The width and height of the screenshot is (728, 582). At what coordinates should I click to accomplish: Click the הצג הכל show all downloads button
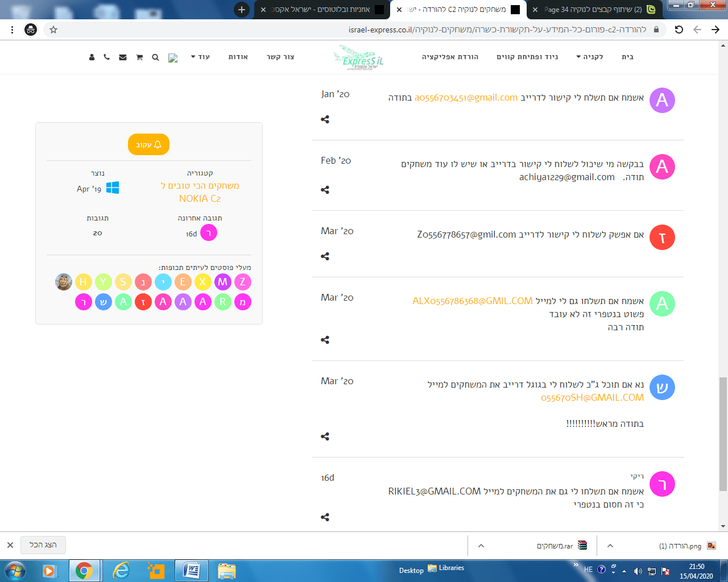pos(43,545)
